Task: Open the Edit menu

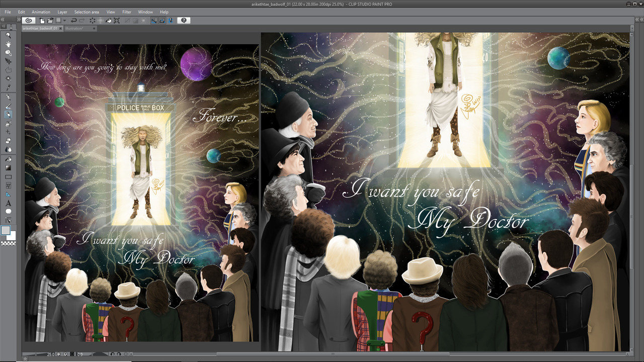Action: pyautogui.click(x=21, y=12)
